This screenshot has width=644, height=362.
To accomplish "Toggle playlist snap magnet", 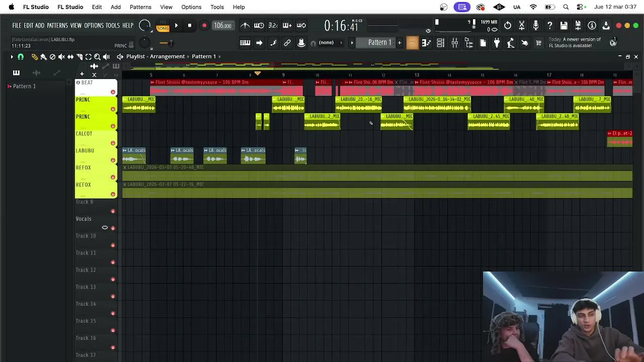I will [21, 57].
